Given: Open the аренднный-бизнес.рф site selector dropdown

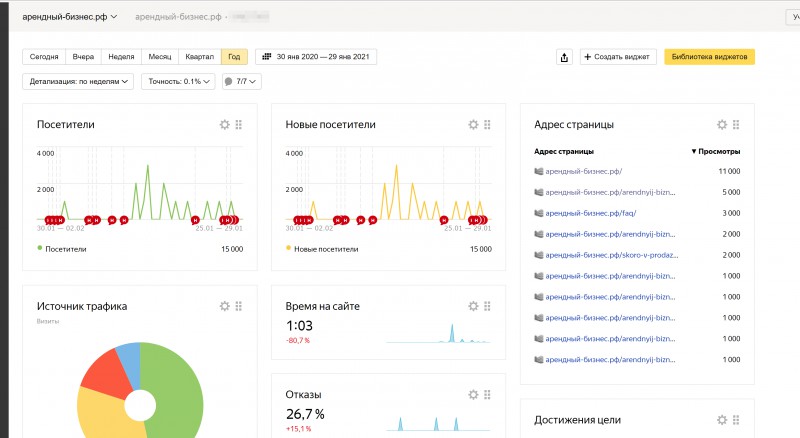Looking at the screenshot, I should point(69,17).
